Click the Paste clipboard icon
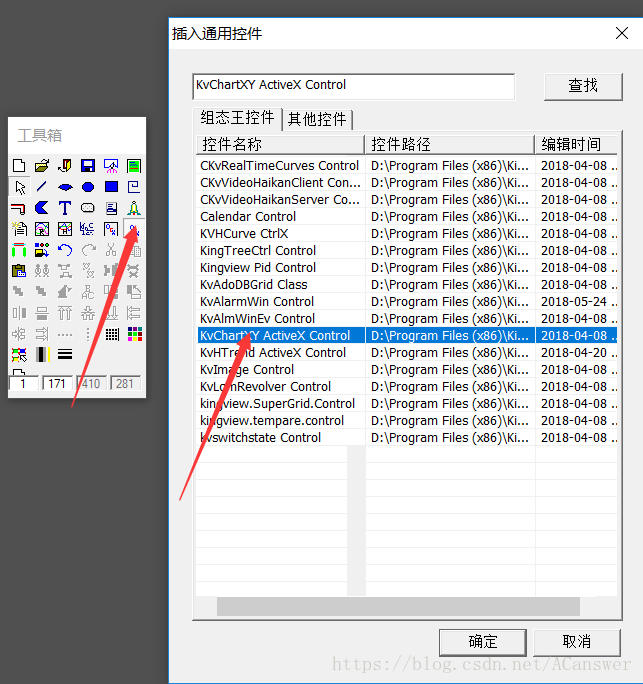The width and height of the screenshot is (643, 684). point(19,271)
